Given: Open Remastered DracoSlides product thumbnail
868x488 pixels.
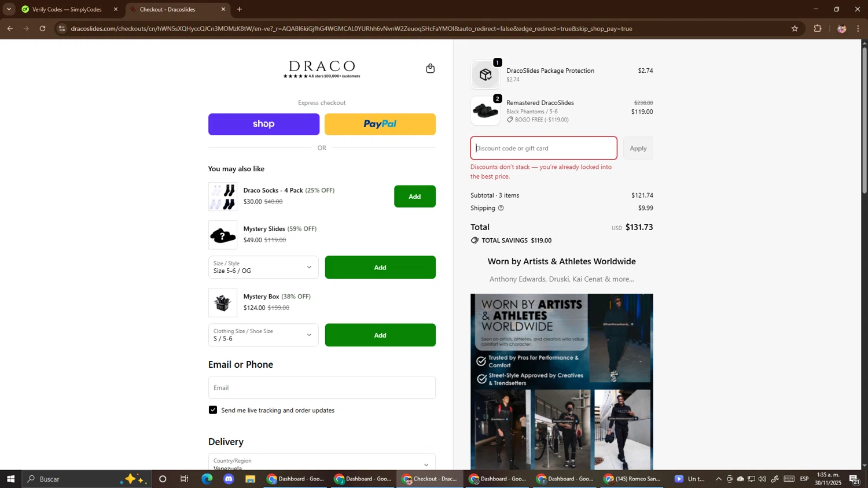Looking at the screenshot, I should 486,111.
